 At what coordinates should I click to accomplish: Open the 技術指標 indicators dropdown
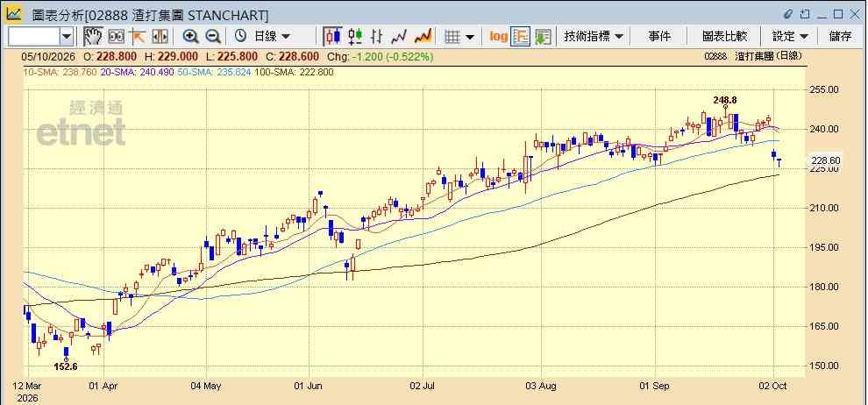coord(594,37)
